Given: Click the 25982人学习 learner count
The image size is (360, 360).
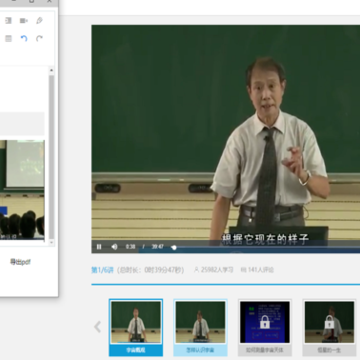Looking at the screenshot, I should (x=214, y=270).
